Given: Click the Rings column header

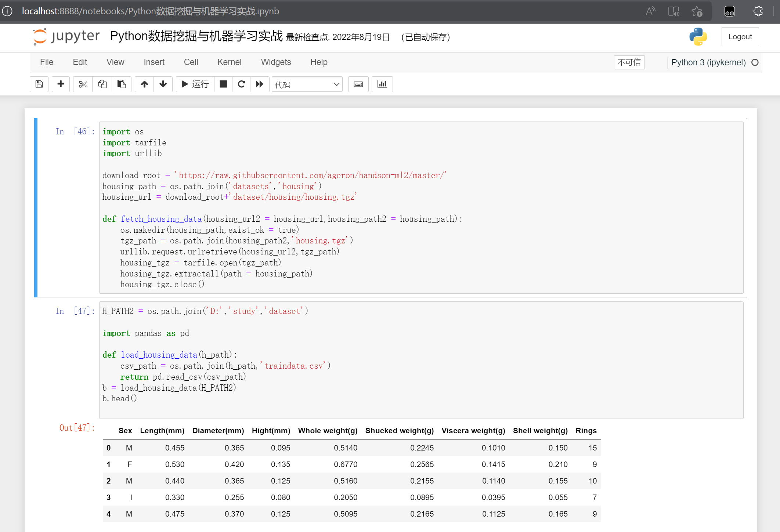Looking at the screenshot, I should point(586,431).
